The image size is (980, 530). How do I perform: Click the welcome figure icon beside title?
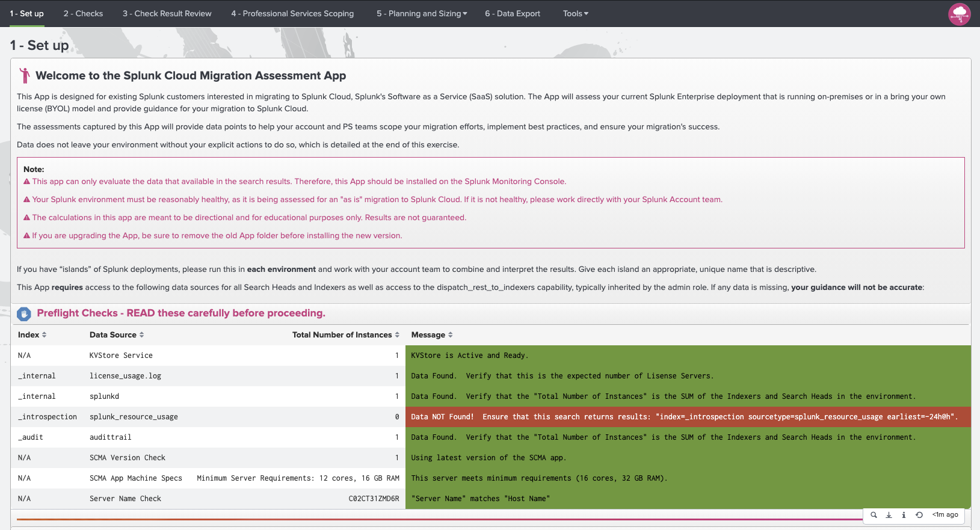[25, 75]
